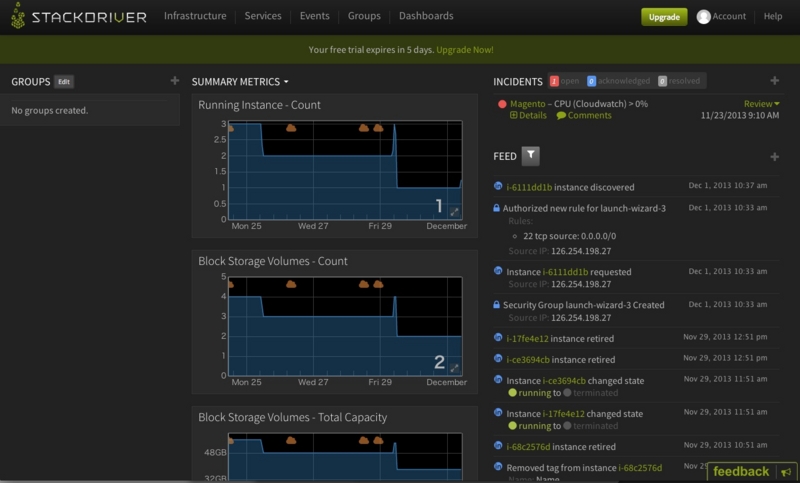800x483 pixels.
Task: Open the Review dropdown for the incident
Action: 761,104
